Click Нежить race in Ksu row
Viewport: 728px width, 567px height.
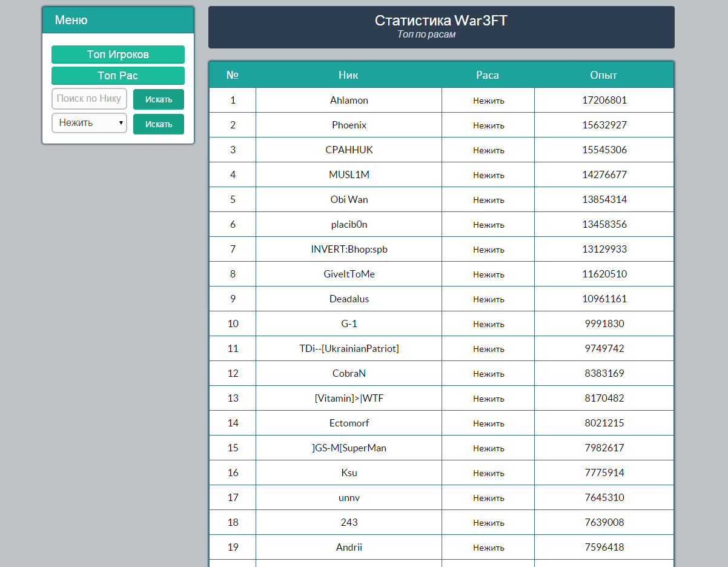click(x=489, y=473)
